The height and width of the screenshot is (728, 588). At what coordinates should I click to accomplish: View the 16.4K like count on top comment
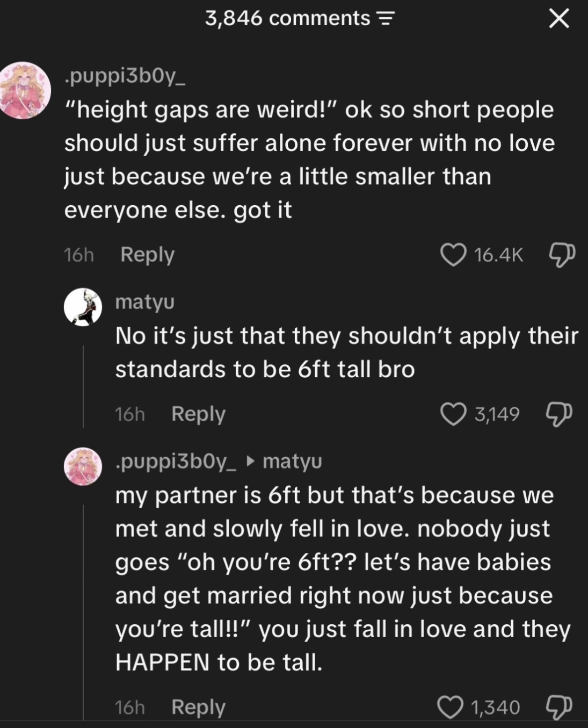(x=498, y=255)
